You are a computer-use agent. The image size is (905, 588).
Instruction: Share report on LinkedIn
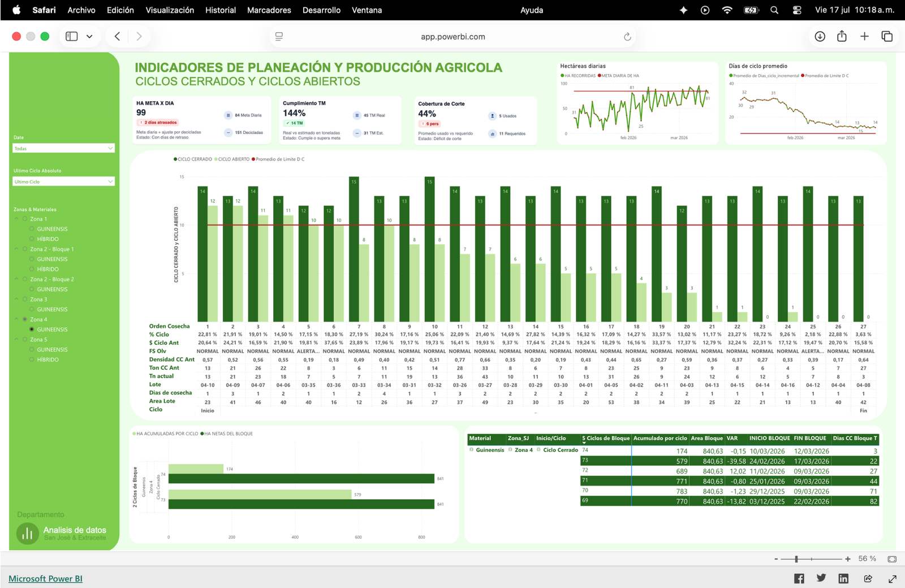(x=843, y=578)
